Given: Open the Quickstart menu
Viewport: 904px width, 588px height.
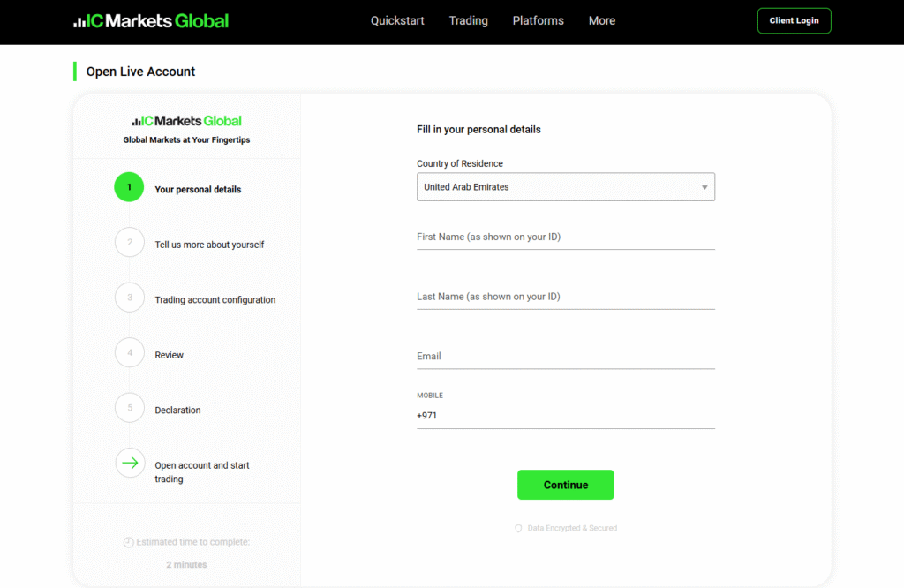Looking at the screenshot, I should [x=396, y=20].
